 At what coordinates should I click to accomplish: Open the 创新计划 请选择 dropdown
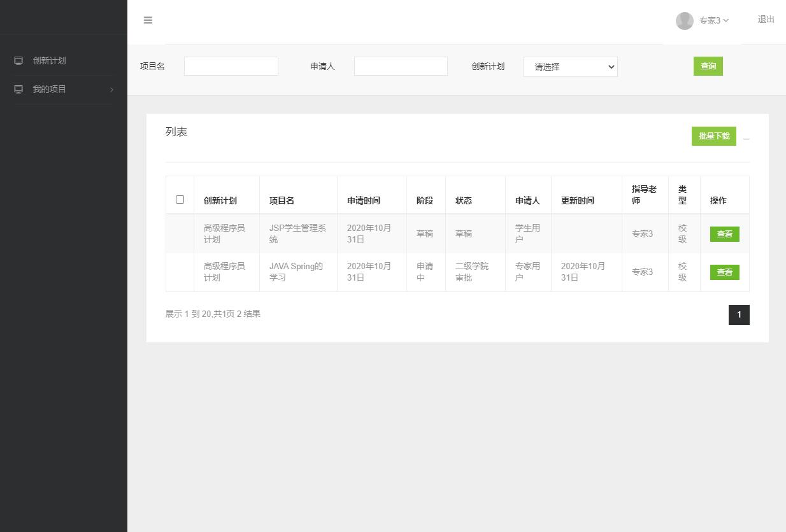coord(570,67)
